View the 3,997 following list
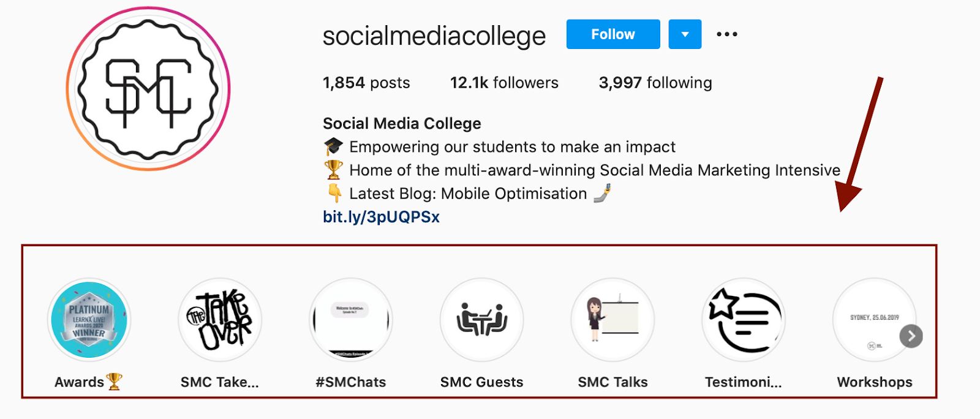 tap(655, 83)
